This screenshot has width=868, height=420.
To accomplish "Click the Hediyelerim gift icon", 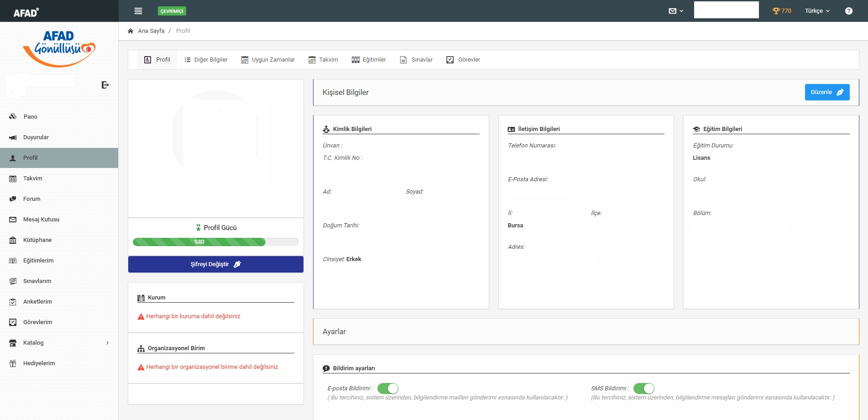I will tap(13, 363).
